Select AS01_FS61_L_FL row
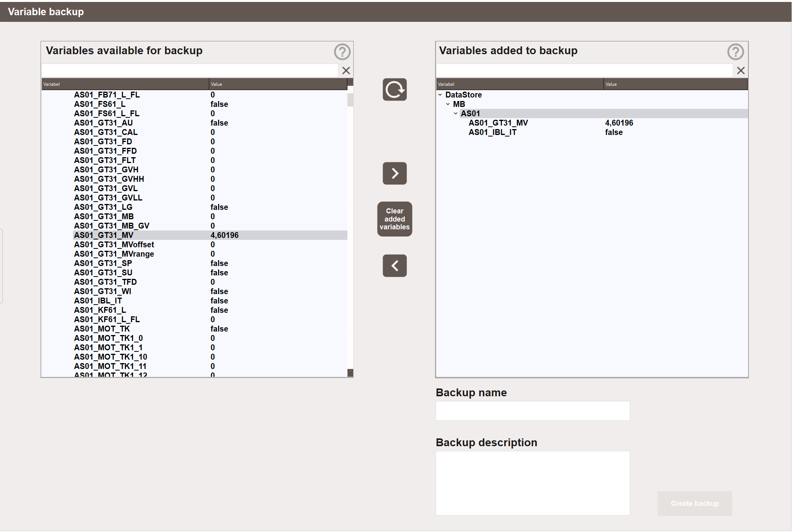Screen dimensions: 792x532 coord(210,113)
